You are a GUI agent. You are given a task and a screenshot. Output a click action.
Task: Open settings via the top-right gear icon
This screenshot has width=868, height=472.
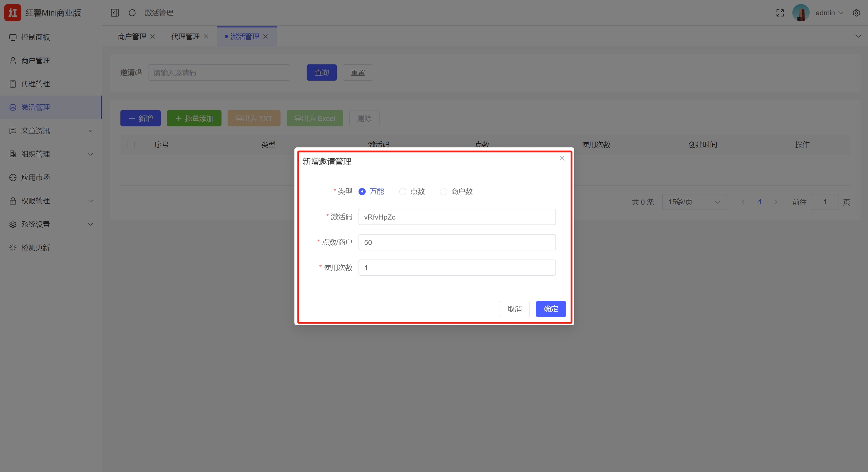[857, 13]
